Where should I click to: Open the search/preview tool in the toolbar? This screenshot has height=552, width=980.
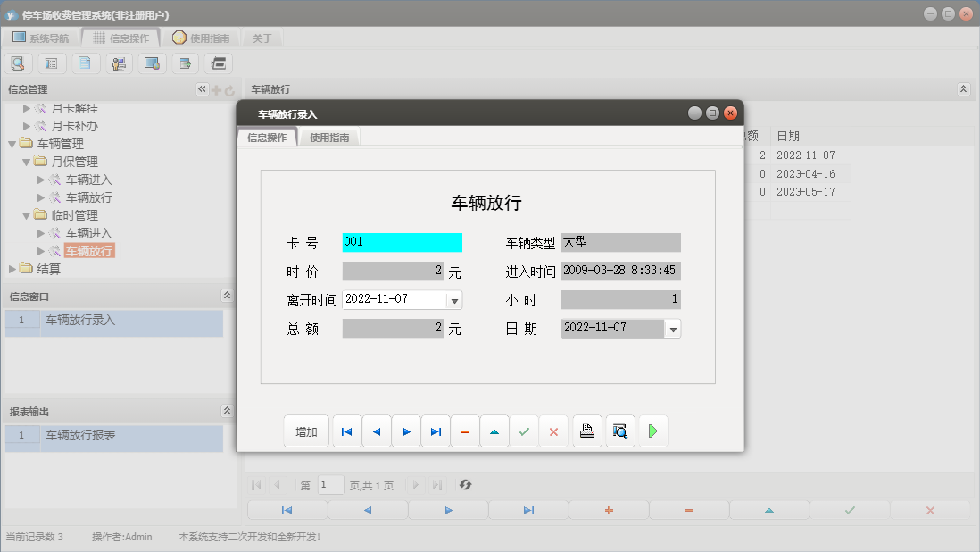(18, 63)
